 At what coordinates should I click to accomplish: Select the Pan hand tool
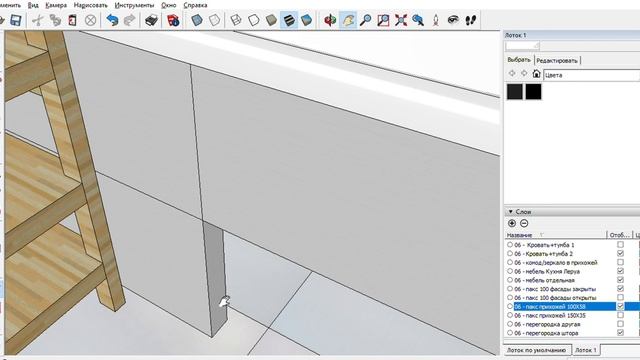(x=348, y=20)
